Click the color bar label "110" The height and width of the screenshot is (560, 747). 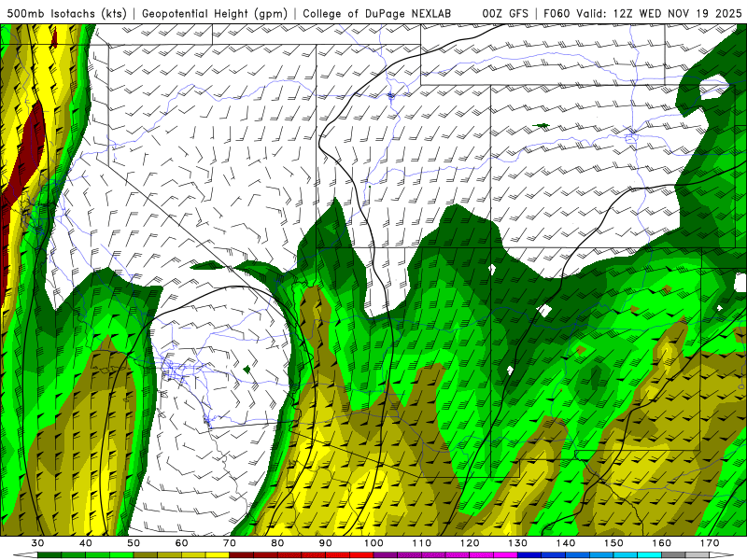click(x=422, y=543)
